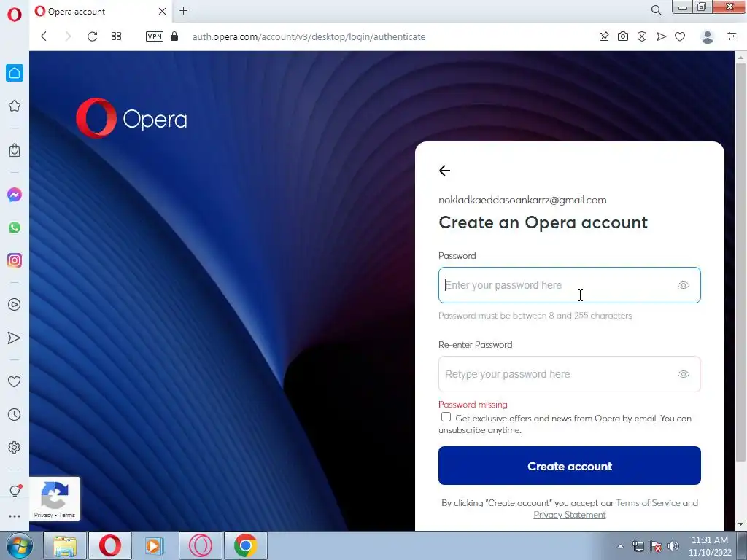The width and height of the screenshot is (747, 560).
Task: Open the Opera account profile icon
Action: pyautogui.click(x=708, y=36)
